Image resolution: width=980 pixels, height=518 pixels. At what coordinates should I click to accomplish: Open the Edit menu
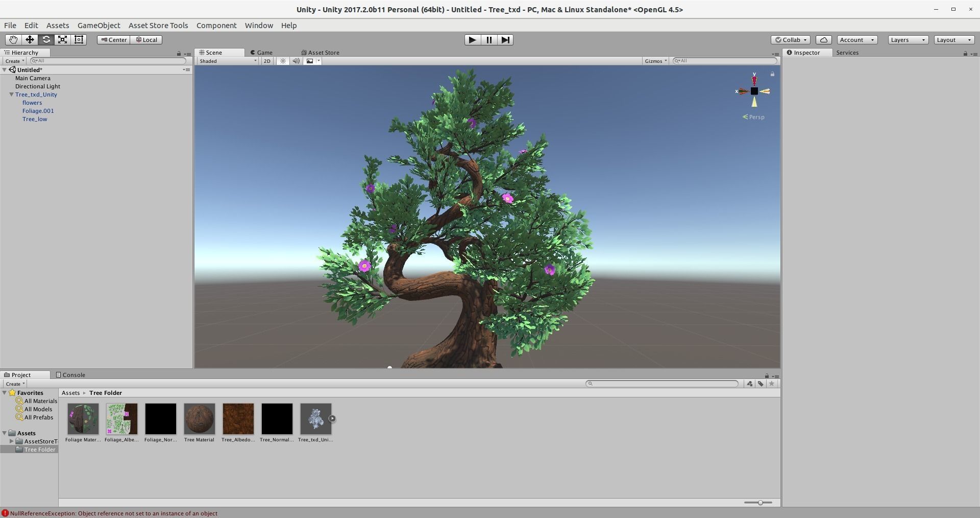coord(31,26)
